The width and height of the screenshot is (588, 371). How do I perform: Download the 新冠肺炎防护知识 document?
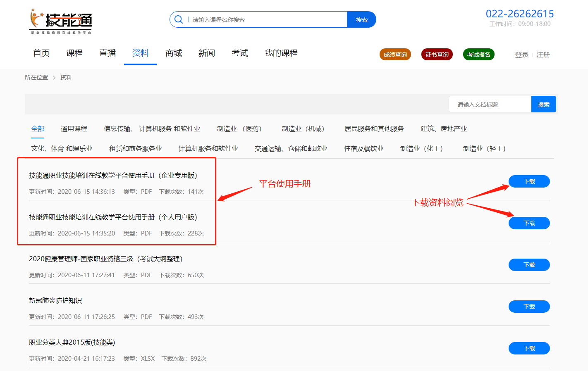529,307
